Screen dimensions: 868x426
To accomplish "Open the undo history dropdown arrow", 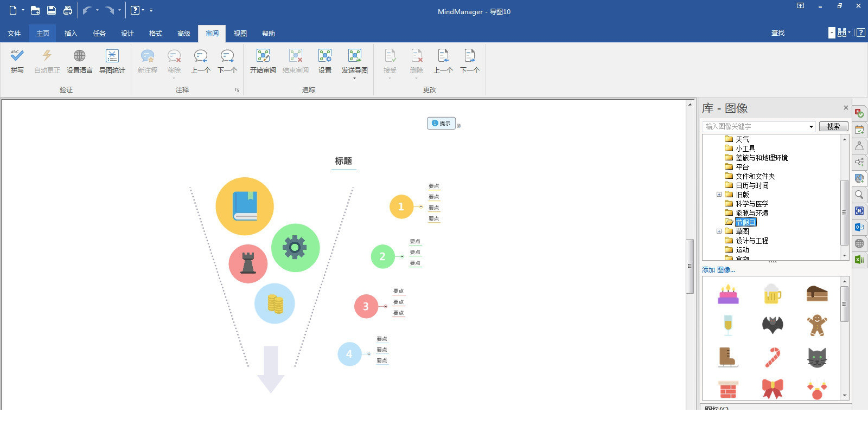I will click(98, 10).
